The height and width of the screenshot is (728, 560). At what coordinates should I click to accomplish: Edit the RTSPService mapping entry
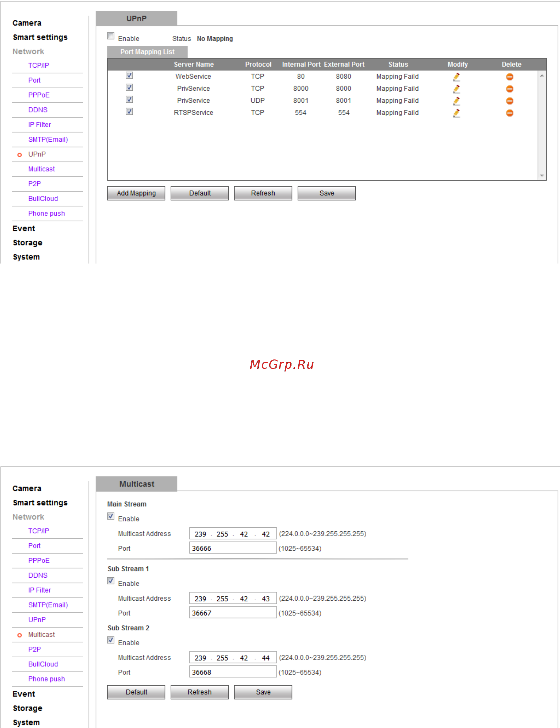point(456,113)
